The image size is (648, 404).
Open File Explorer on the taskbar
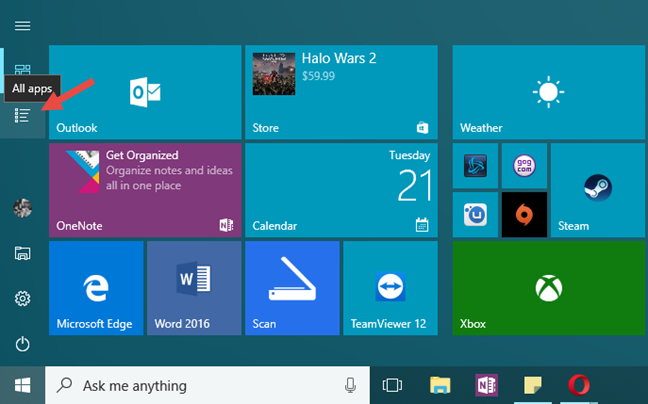tap(440, 385)
